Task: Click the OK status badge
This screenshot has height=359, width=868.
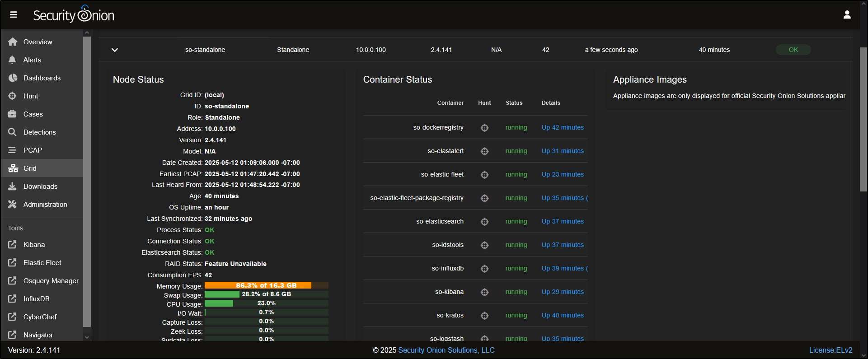Action: click(793, 50)
